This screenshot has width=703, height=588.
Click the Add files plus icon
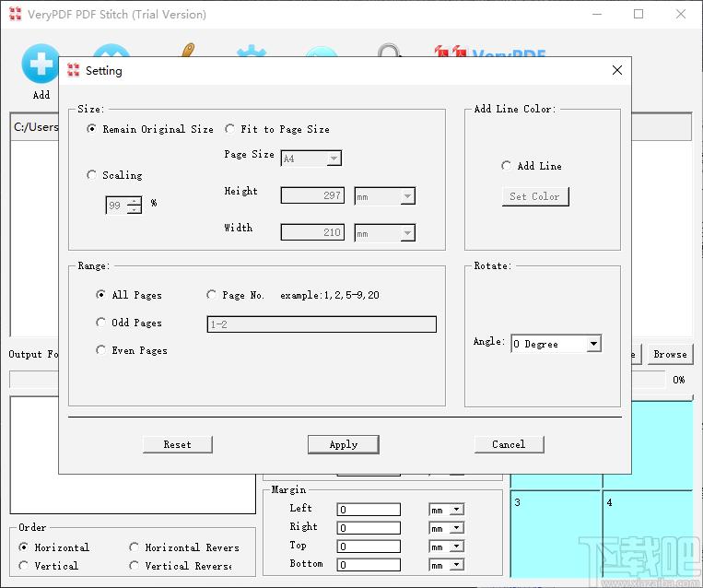(x=41, y=65)
